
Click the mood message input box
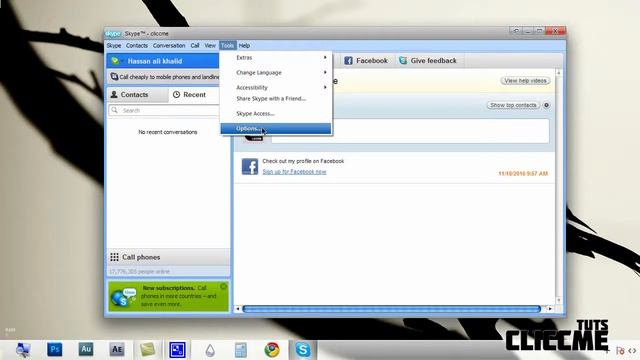pyautogui.click(x=410, y=131)
